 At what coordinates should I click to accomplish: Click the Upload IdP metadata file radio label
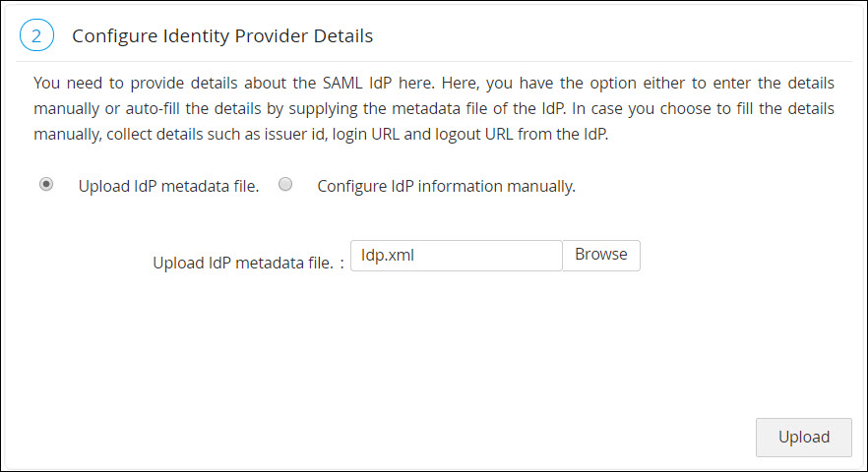[168, 186]
